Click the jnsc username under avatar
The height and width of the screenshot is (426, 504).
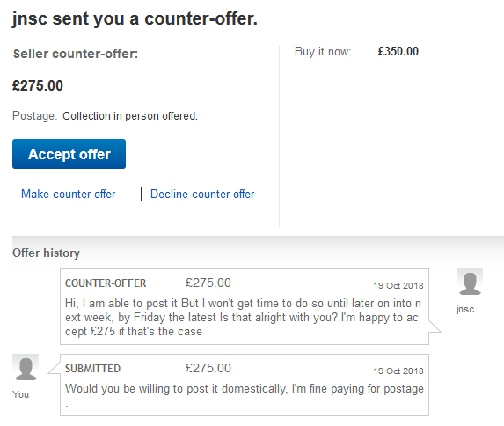(x=465, y=309)
